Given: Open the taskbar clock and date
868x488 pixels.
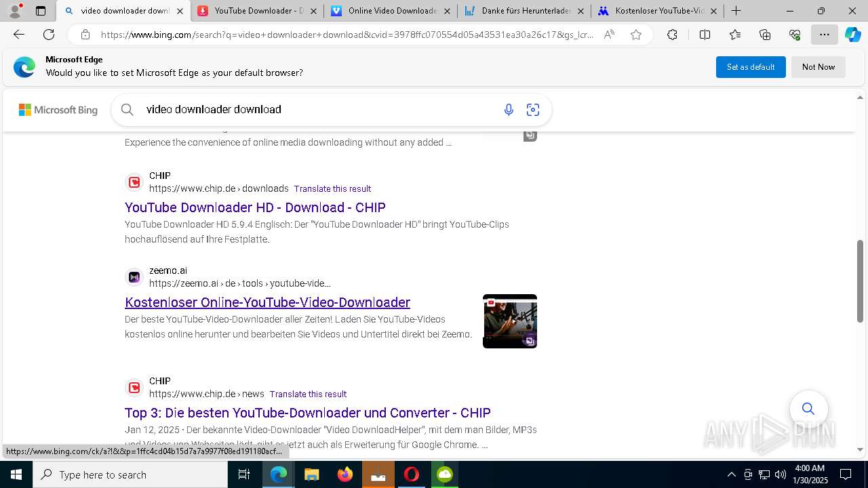Looking at the screenshot, I should coord(811,474).
